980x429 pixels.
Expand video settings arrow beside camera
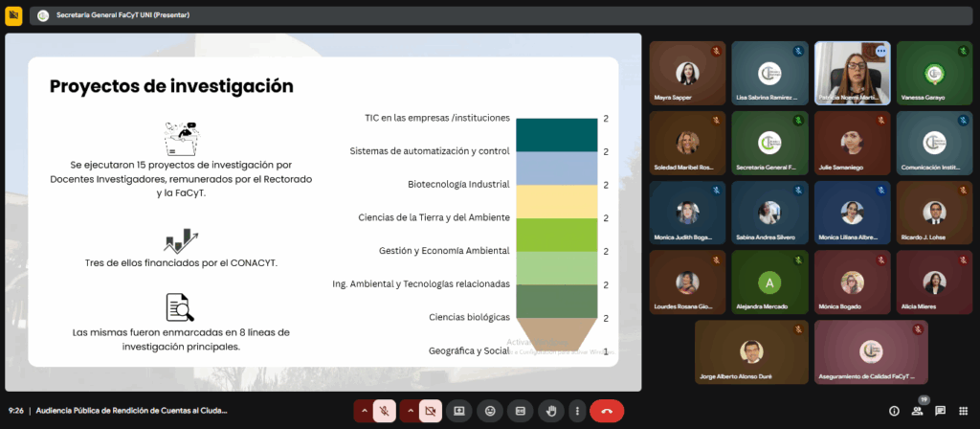(x=410, y=411)
